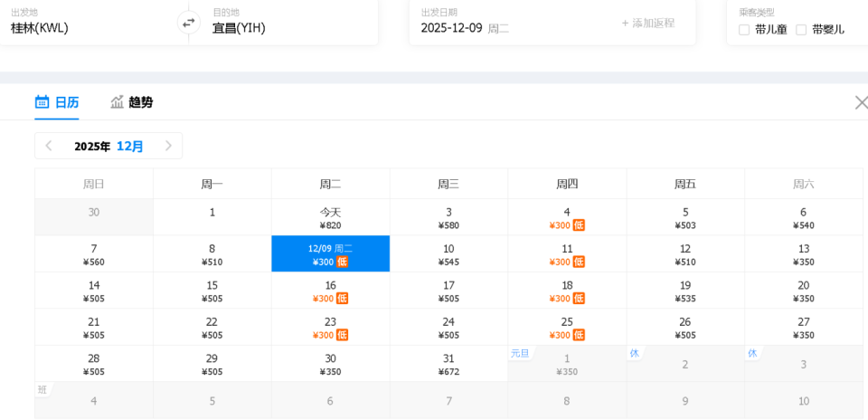Viewport: 868px width, 420px height.
Task: Edit destination city 宜昌(YIH) field
Action: click(239, 28)
